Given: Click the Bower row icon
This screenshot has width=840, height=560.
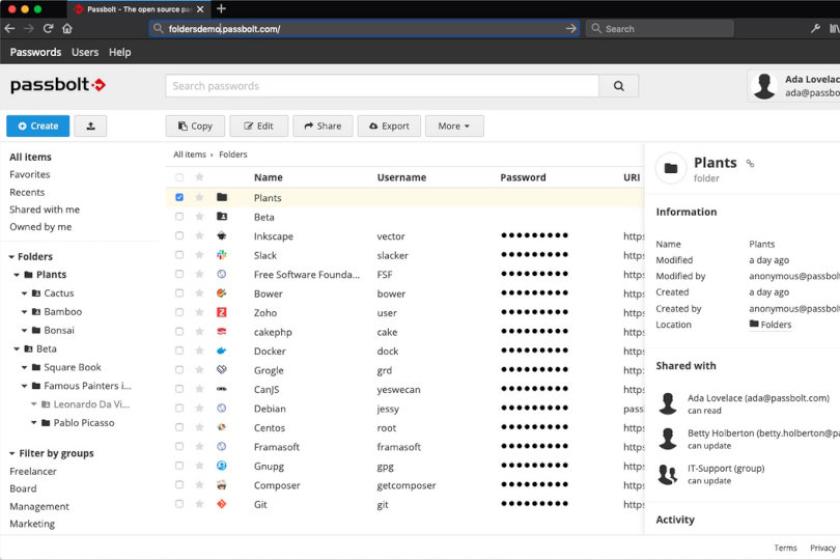Looking at the screenshot, I should (222, 293).
